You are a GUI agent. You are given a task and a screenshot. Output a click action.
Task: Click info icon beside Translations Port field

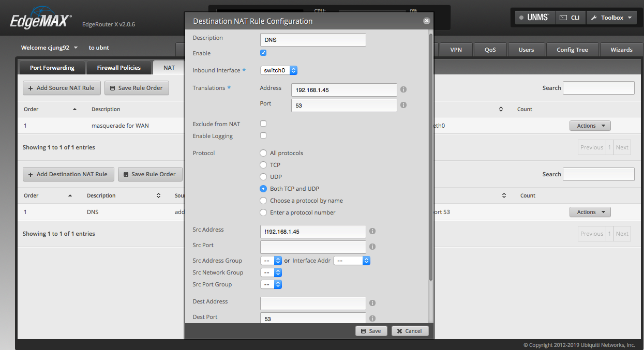403,105
